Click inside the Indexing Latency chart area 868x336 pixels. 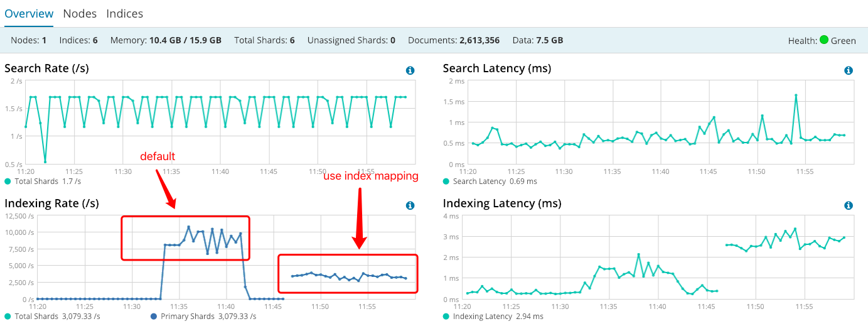(658, 257)
